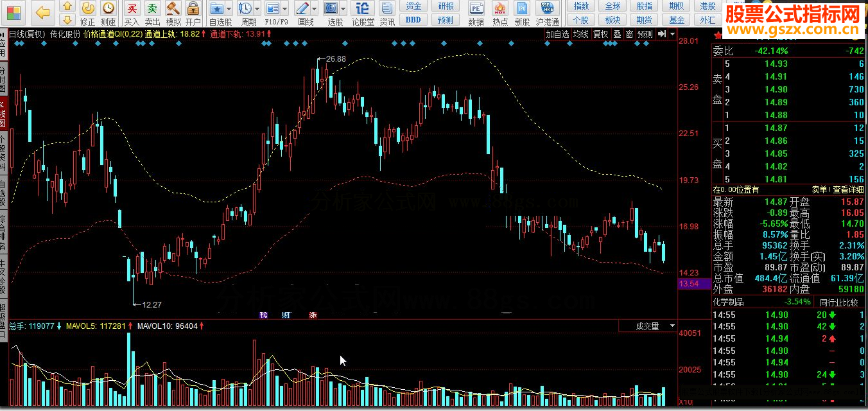Screen dimensions: 868x411
Task: Click the 预测 button below 研报
Action: click(446, 19)
